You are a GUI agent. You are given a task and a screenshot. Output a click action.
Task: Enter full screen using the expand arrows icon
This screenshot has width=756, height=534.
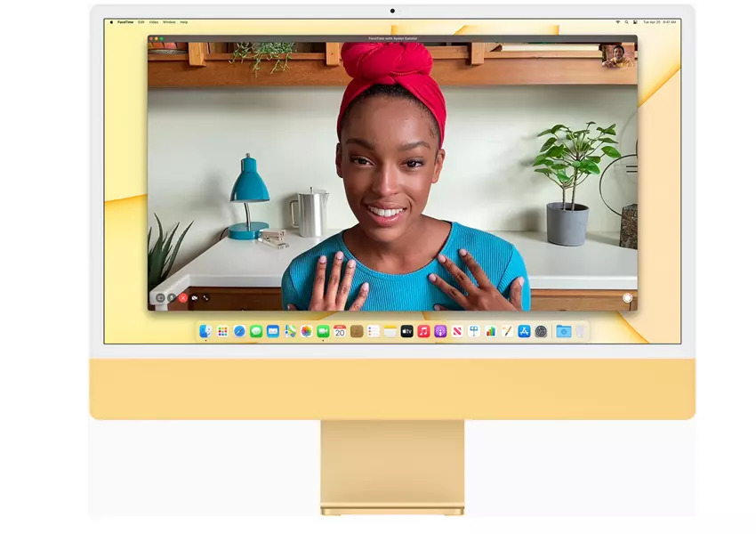206,297
